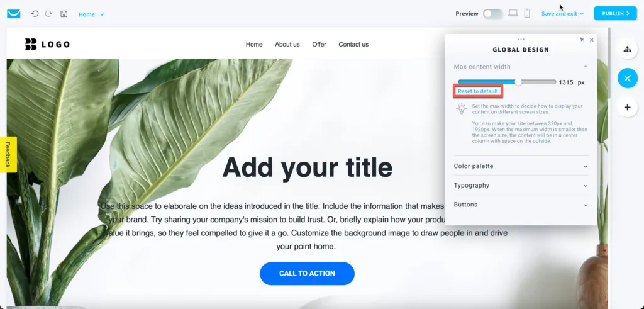Open the site structure hierarchy icon
This screenshot has width=644, height=309.
click(x=627, y=50)
